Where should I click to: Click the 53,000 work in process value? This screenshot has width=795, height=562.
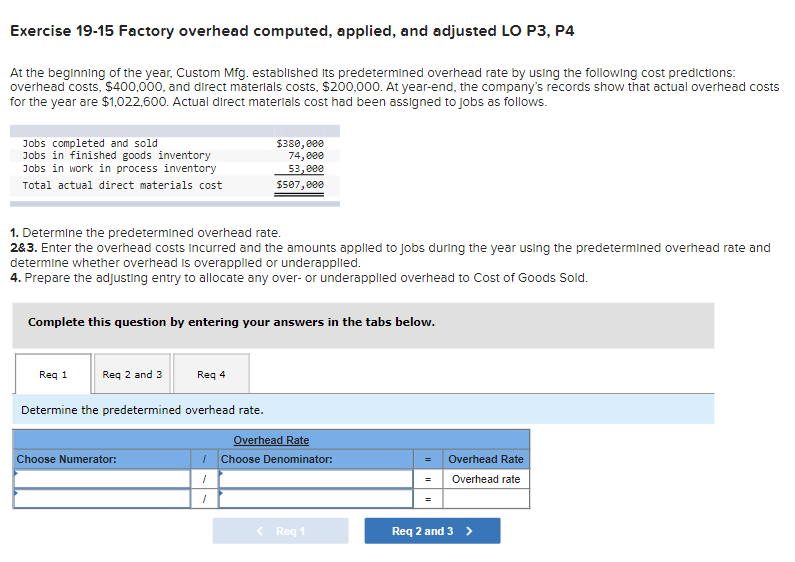click(x=306, y=168)
